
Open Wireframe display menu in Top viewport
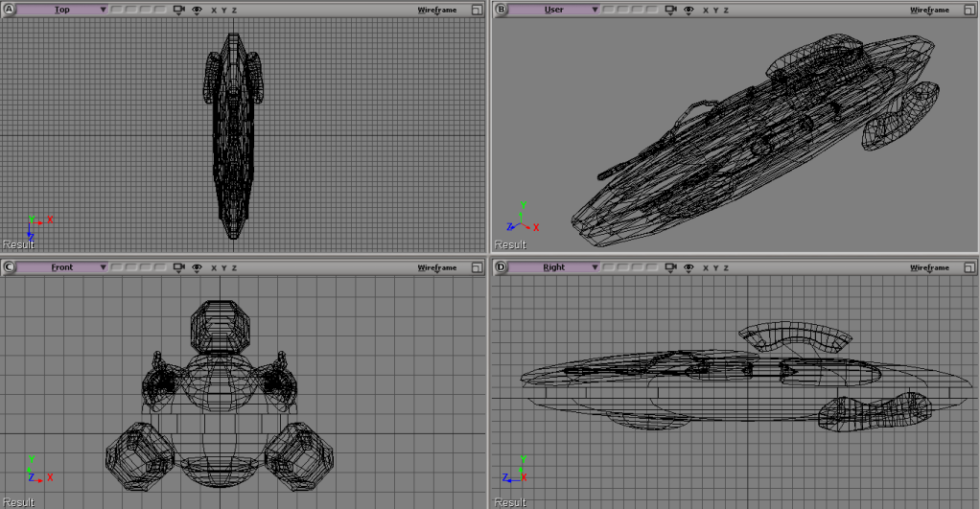pyautogui.click(x=437, y=10)
